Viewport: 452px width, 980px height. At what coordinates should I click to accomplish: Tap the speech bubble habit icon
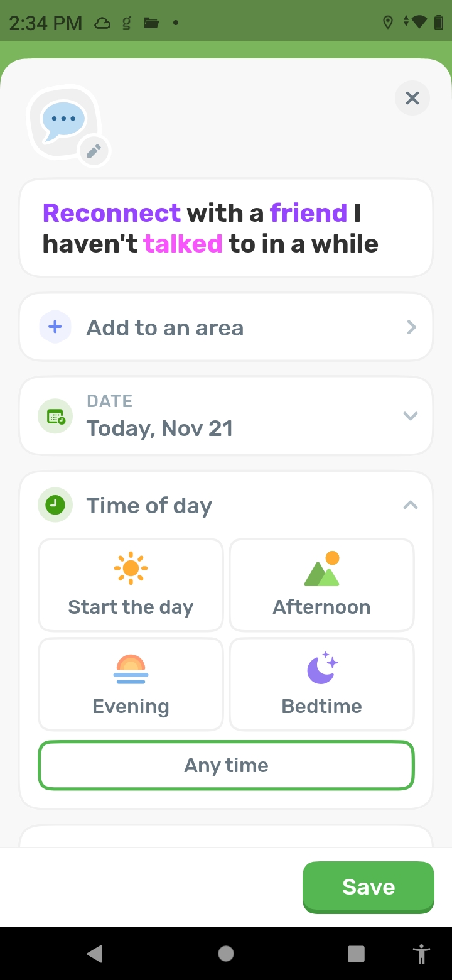(x=63, y=120)
